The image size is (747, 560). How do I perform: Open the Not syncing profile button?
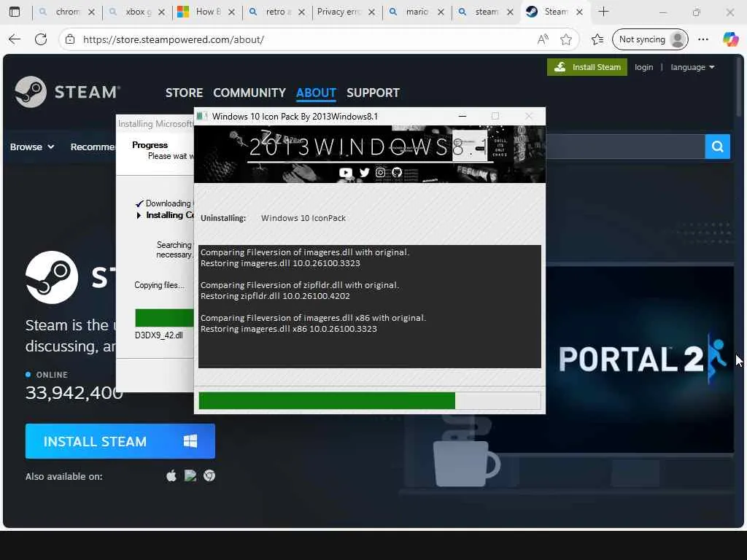point(650,39)
